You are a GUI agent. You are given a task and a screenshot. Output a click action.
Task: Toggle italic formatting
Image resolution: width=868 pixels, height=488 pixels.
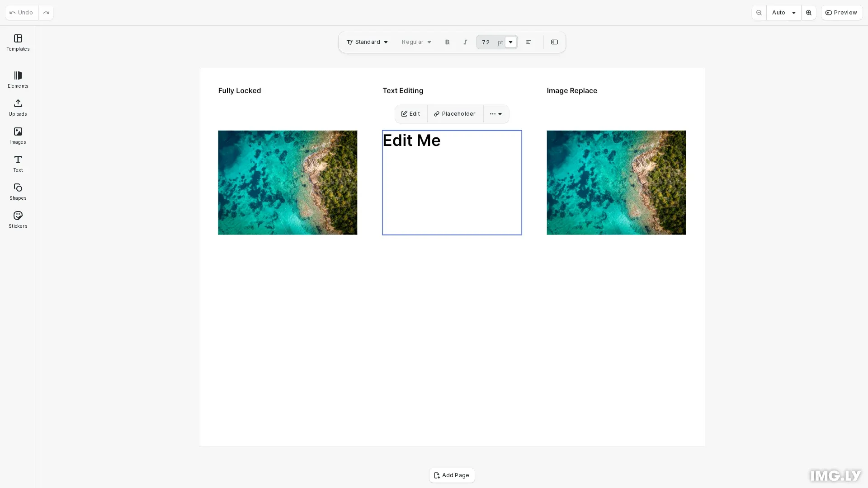(465, 42)
